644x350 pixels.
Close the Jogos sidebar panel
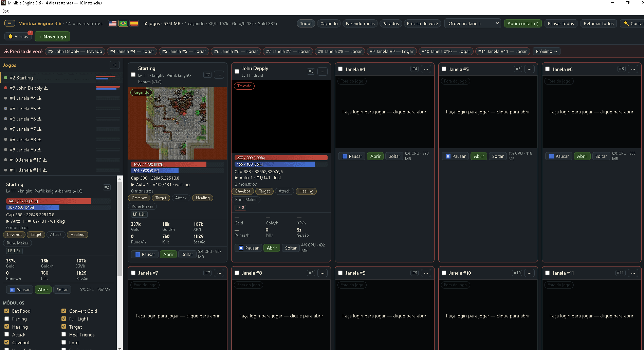coord(114,65)
